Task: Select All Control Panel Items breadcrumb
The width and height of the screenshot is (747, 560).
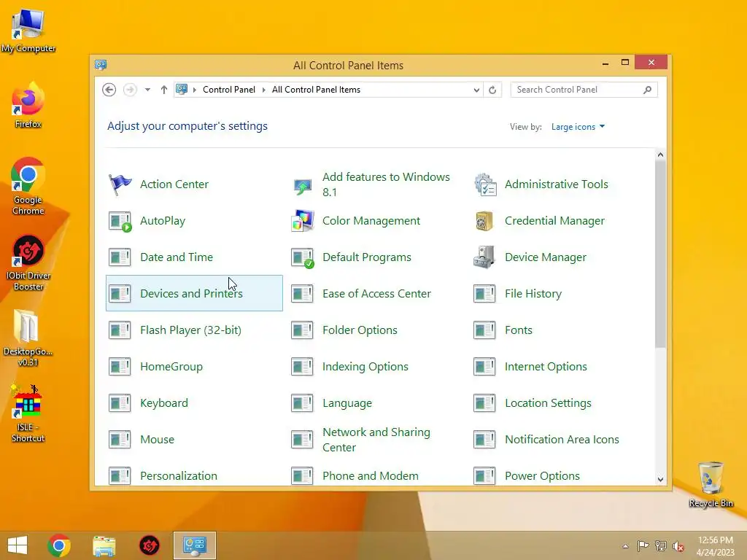Action: [x=317, y=90]
